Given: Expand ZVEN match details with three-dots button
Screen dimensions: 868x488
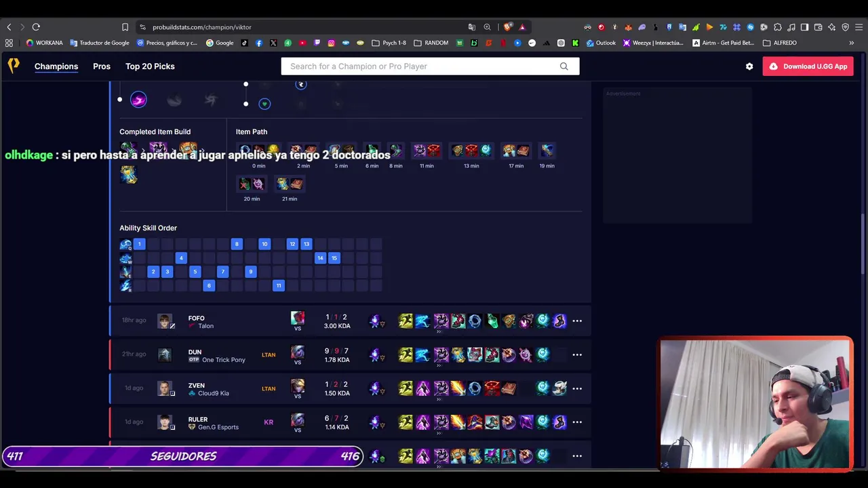Looking at the screenshot, I should 577,388.
